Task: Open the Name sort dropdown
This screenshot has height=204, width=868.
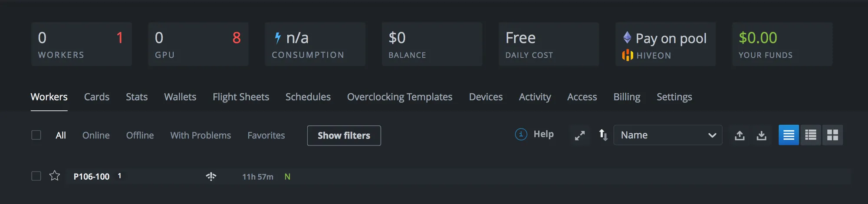Action: point(667,135)
